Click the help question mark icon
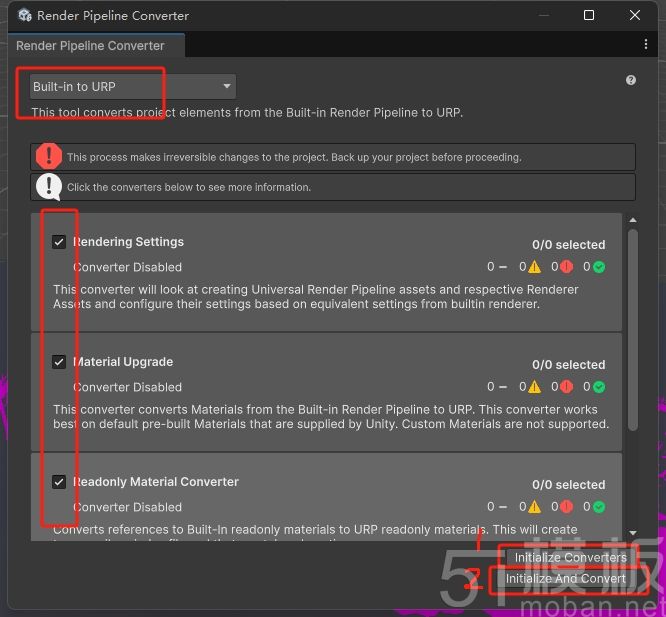 coord(631,80)
